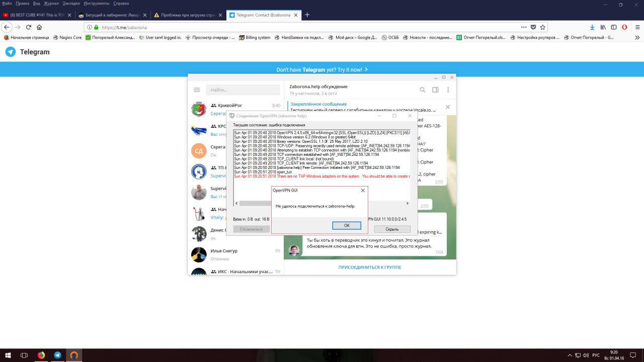This screenshot has height=362, width=644.
Task: Open Task View on the taskbar
Action: pyautogui.click(x=24, y=355)
